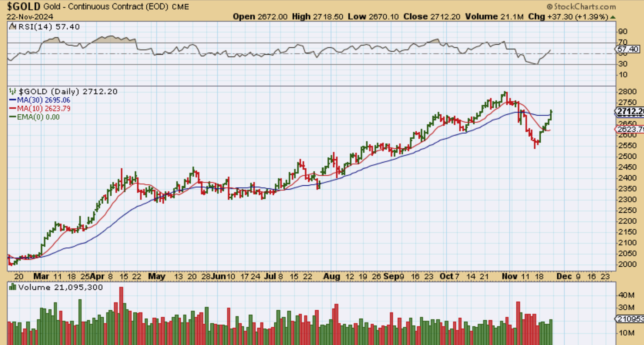Select the blue MA(30) legend line swatch

13,100
